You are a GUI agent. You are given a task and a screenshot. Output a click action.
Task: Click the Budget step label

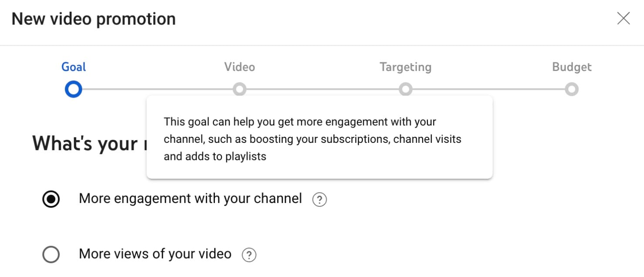pos(572,67)
